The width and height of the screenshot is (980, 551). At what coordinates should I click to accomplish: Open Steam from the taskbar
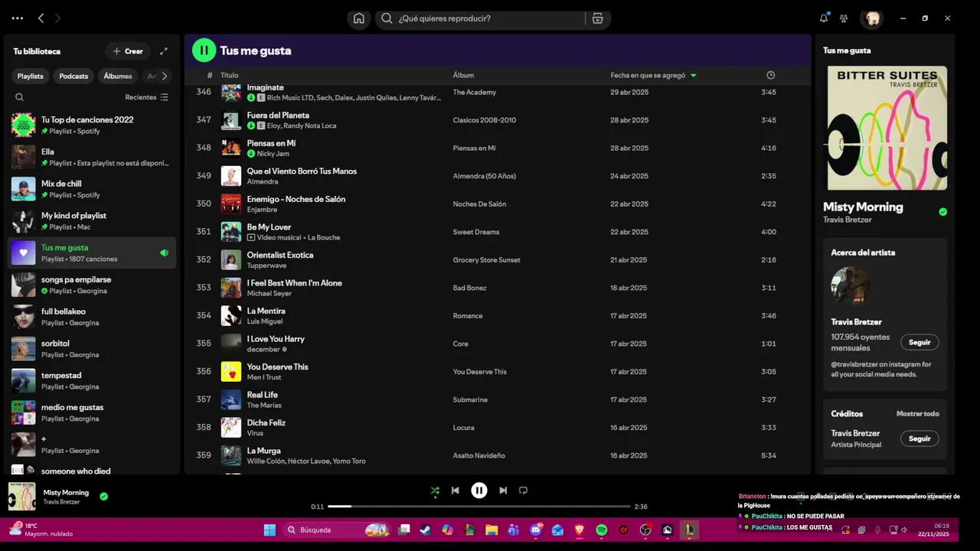tap(425, 530)
